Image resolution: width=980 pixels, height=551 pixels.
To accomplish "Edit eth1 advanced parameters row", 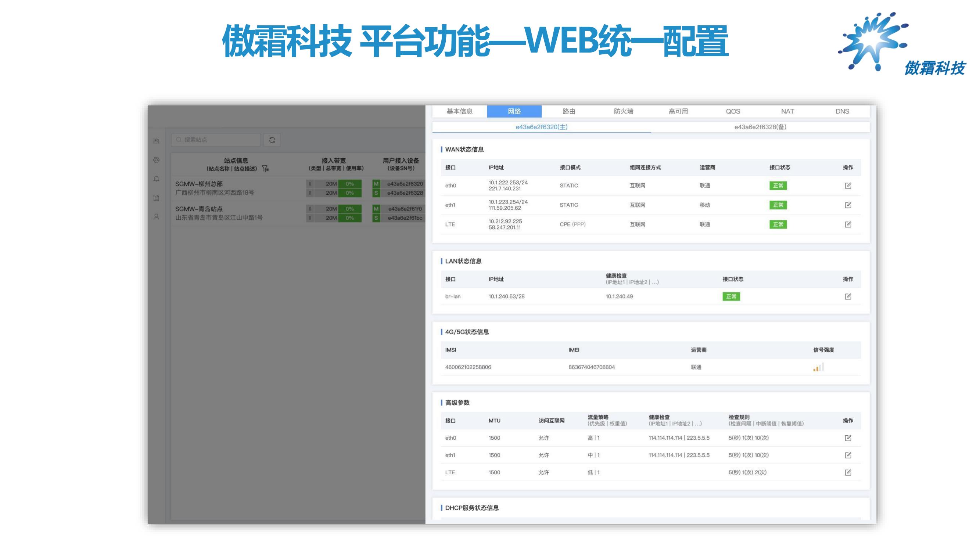I will click(848, 455).
